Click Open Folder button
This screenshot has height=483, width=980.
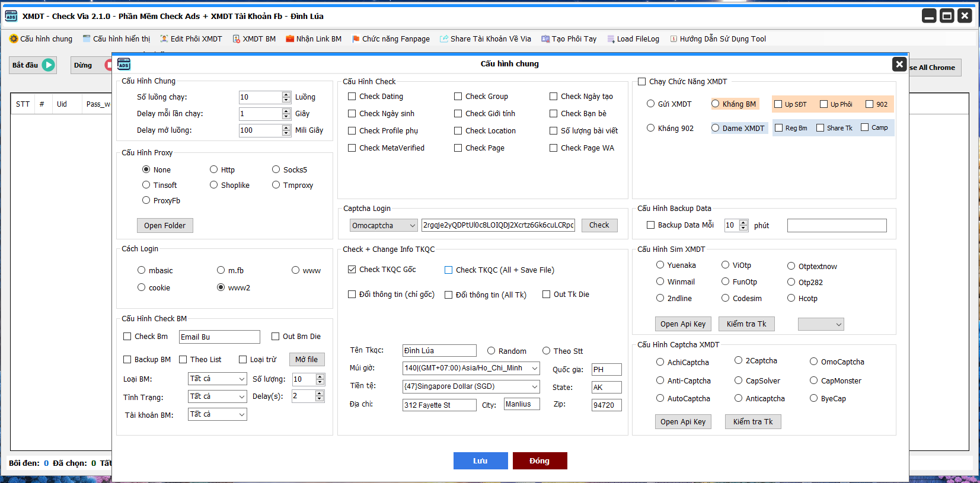click(x=165, y=225)
